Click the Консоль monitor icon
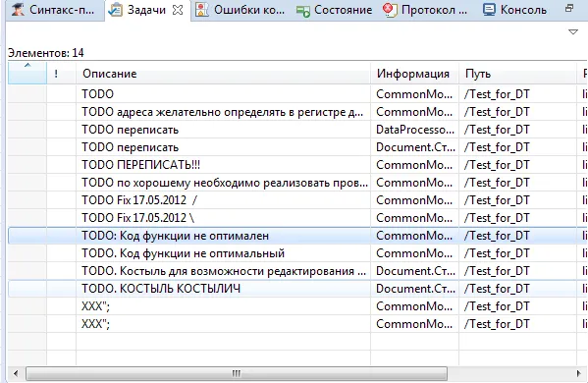This screenshot has height=383, width=588. click(489, 10)
